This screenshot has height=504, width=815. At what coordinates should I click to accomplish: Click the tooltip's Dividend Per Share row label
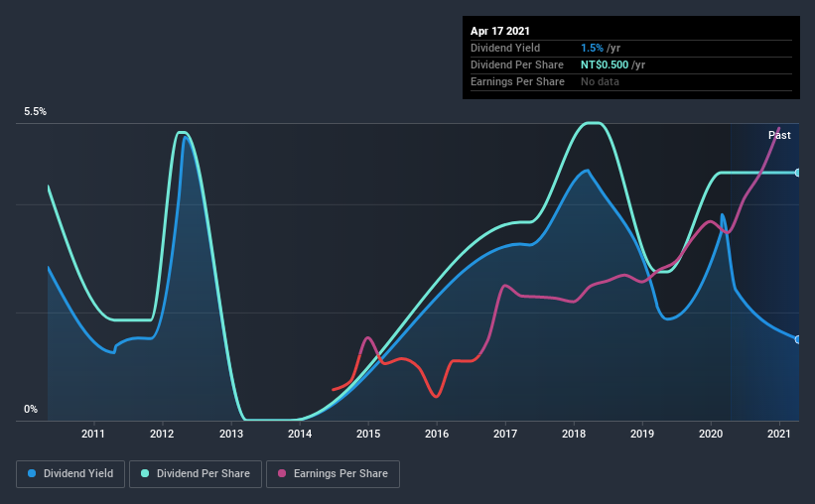[x=516, y=64]
